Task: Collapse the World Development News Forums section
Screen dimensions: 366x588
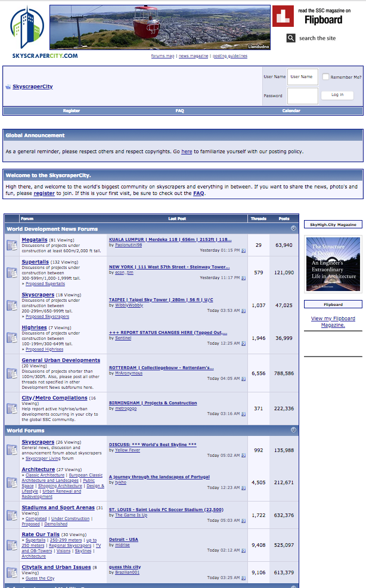Action: click(293, 228)
